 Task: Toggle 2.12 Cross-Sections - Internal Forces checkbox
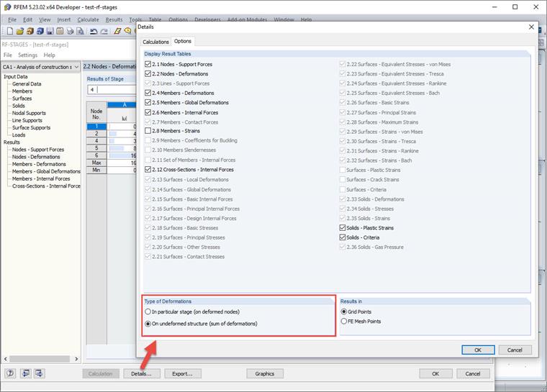point(148,170)
